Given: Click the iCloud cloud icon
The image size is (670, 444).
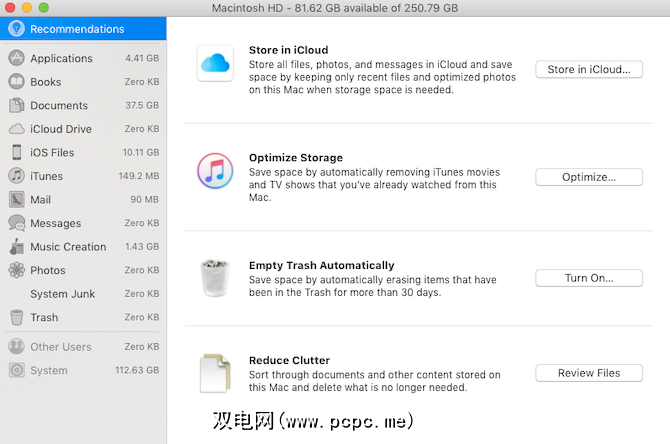Looking at the screenshot, I should pos(215,64).
